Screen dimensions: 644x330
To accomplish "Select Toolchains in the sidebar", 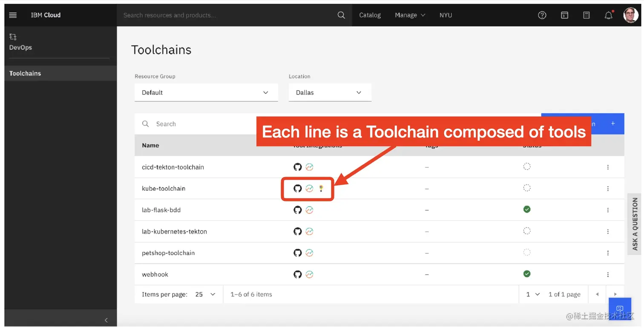I will (x=60, y=73).
